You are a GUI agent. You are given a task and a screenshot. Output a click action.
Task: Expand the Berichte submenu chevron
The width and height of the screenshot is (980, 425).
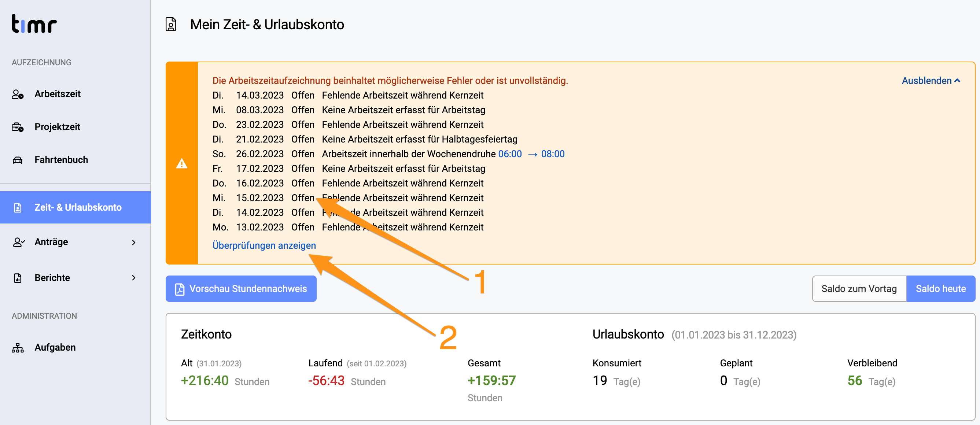point(133,278)
